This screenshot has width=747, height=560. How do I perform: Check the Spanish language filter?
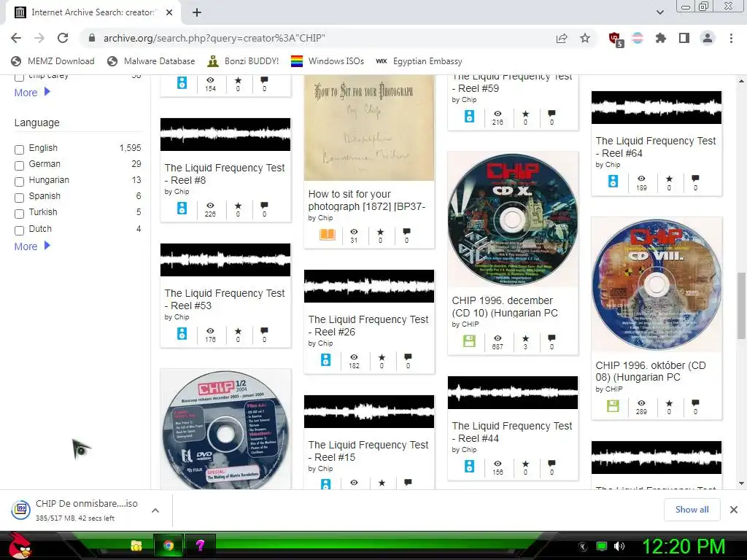click(x=19, y=198)
